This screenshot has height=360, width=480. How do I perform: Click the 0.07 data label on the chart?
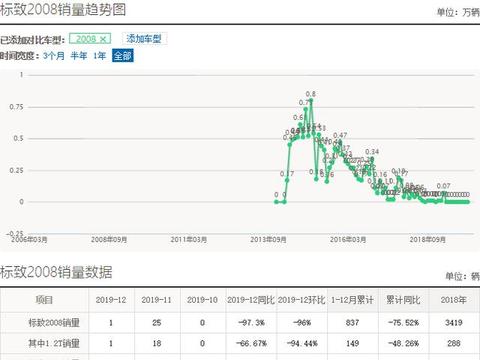click(444, 186)
